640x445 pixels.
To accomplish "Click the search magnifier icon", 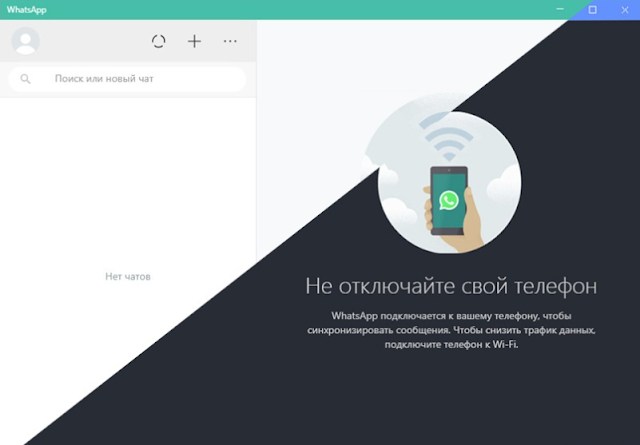I will click(25, 79).
